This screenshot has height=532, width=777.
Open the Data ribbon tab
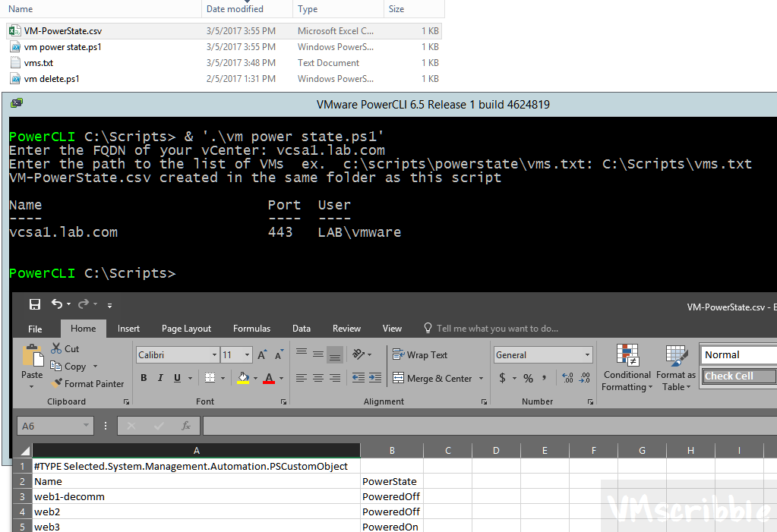[x=302, y=329]
